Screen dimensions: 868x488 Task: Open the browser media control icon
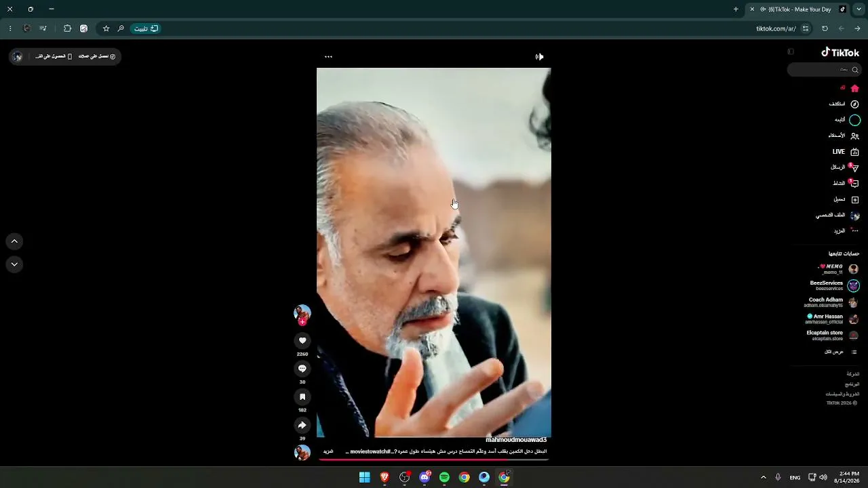click(x=43, y=28)
